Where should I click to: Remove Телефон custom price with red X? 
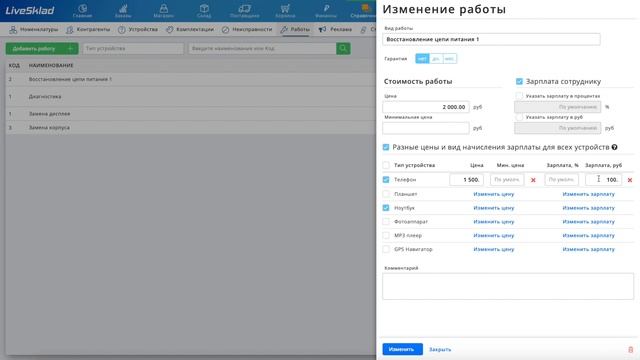(533, 180)
